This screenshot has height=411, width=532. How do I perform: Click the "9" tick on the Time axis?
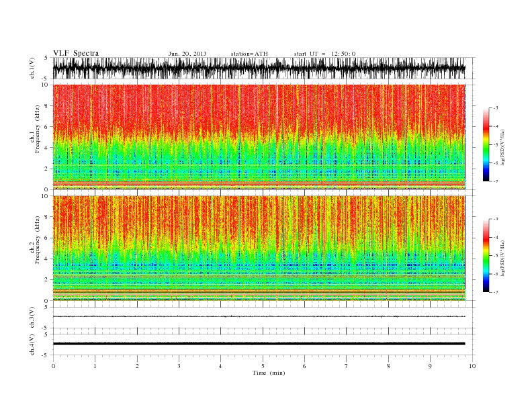(430, 366)
